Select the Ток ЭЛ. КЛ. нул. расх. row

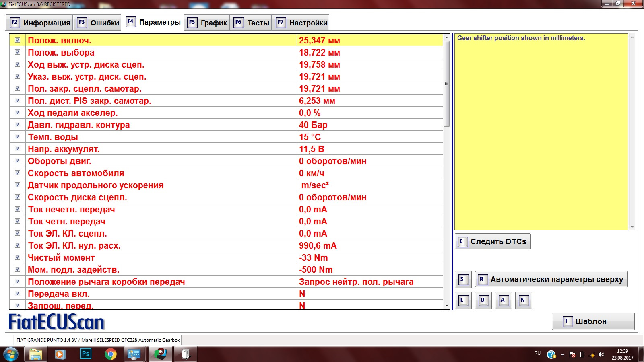point(226,245)
